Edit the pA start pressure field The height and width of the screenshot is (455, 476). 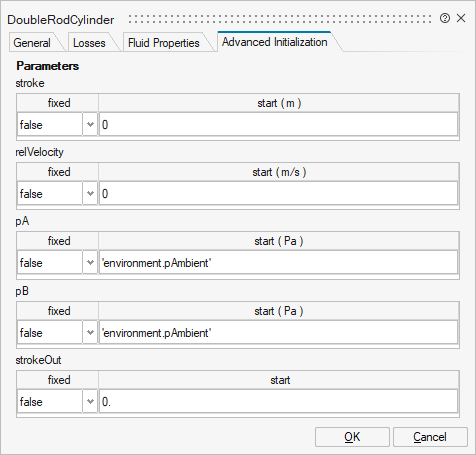pos(278,262)
